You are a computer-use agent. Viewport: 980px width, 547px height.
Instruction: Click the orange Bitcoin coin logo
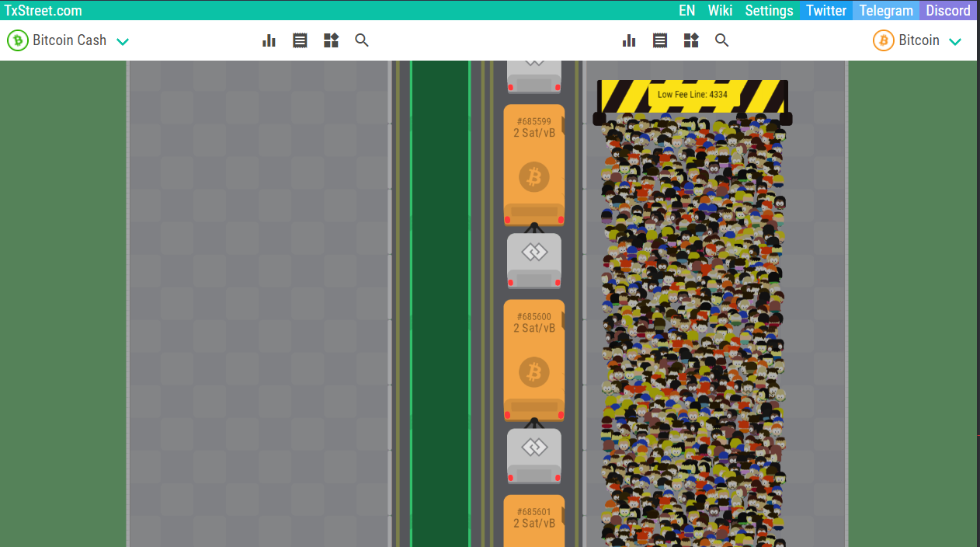884,40
